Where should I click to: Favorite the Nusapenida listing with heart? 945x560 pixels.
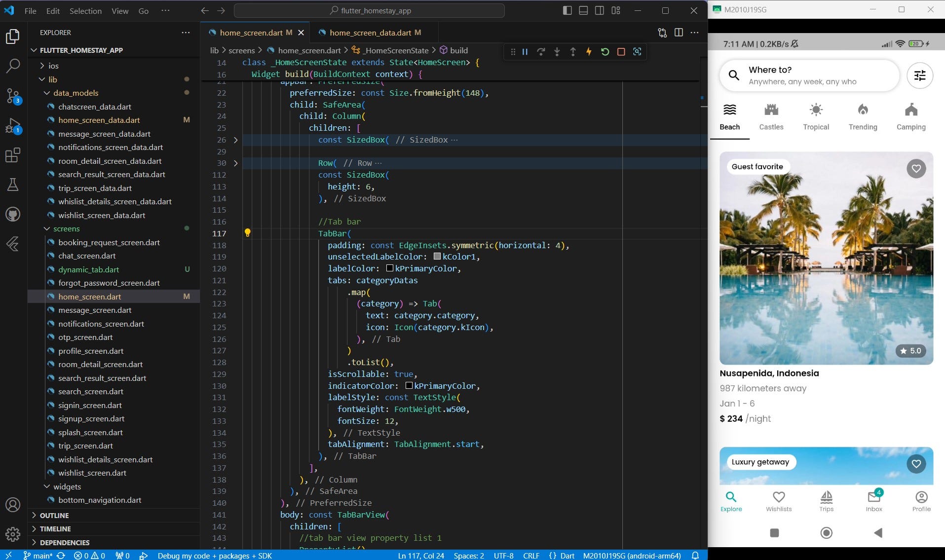(916, 169)
